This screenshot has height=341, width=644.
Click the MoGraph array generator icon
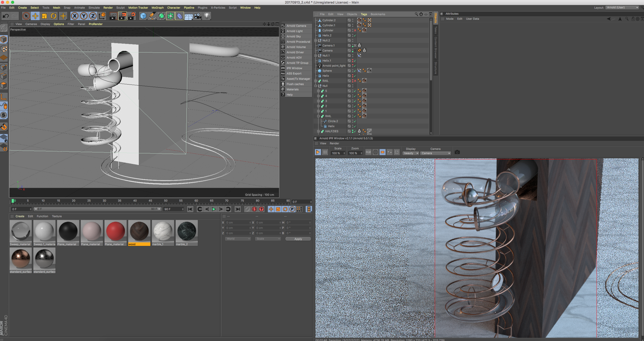click(171, 16)
